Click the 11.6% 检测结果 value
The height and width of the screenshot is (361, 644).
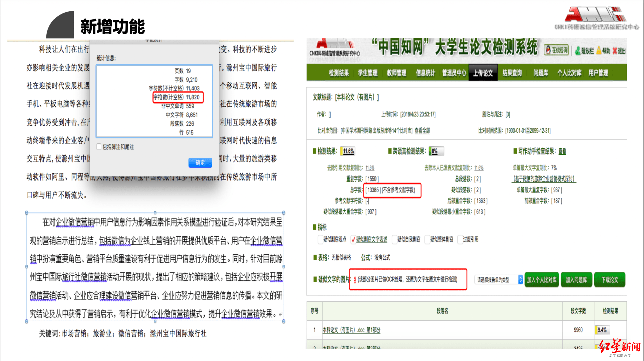pos(348,151)
